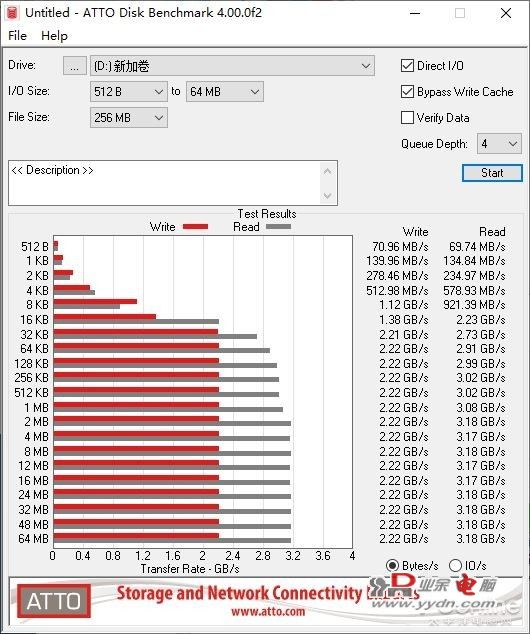Start the benchmark test
The height and width of the screenshot is (634, 530).
(492, 173)
